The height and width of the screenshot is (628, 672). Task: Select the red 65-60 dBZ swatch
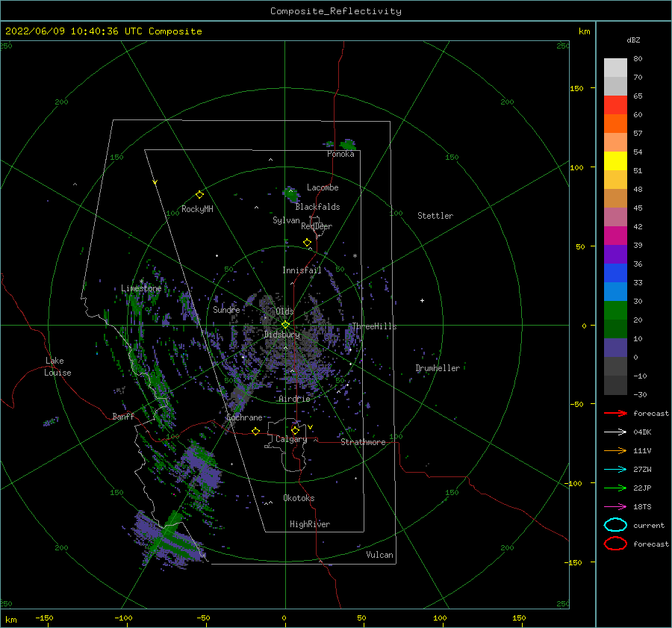coord(615,105)
